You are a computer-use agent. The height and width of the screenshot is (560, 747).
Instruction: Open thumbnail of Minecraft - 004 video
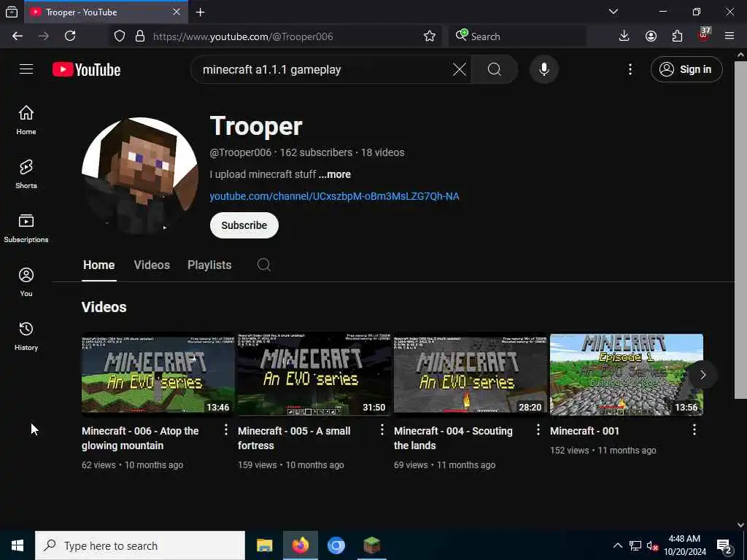point(471,374)
